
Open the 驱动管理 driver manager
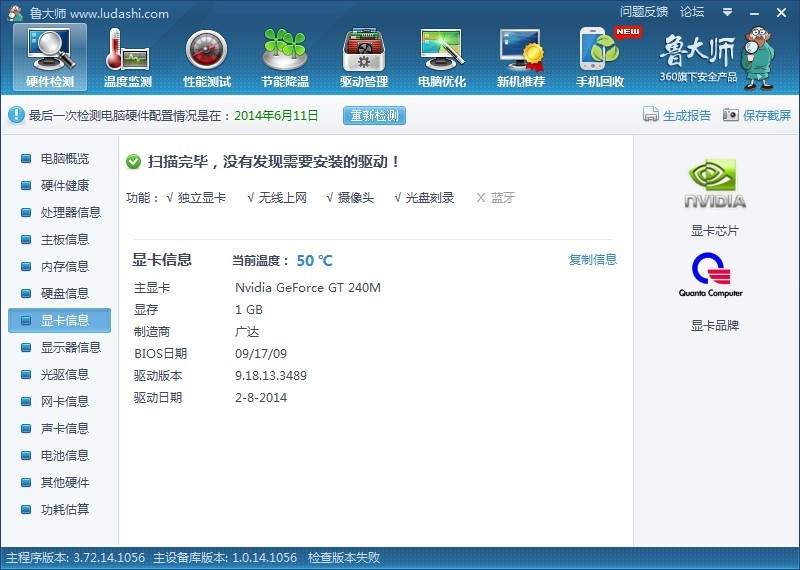364,58
